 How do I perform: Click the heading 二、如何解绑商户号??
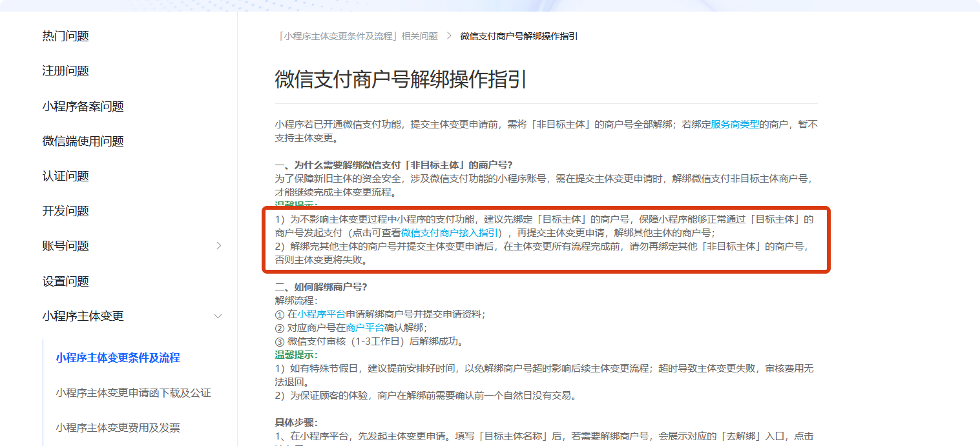[321, 287]
